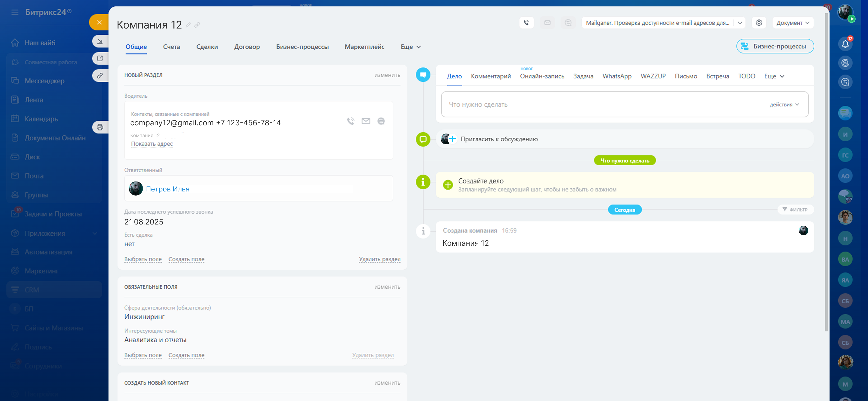
Task: Click the Показать адрес link
Action: (x=152, y=144)
